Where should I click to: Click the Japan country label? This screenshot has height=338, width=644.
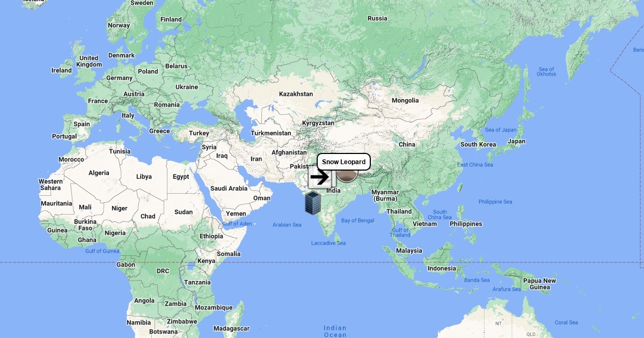517,142
